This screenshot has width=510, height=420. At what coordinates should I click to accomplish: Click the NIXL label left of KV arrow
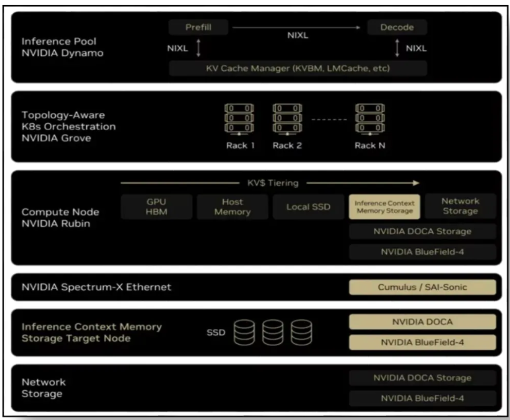click(177, 48)
